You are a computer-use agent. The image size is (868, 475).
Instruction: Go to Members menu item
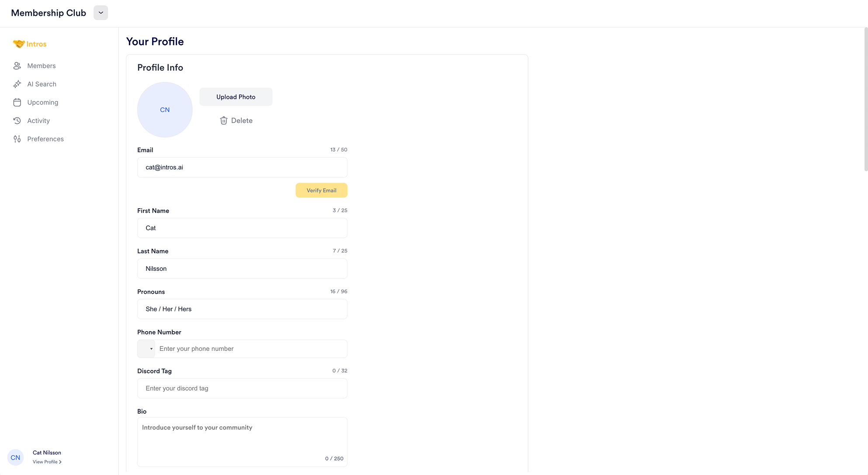pyautogui.click(x=42, y=66)
